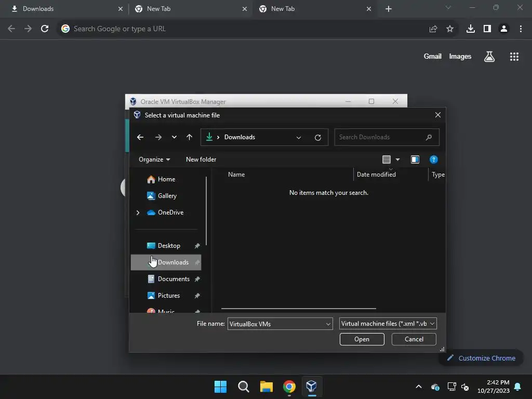Click Customize Chrome button
The width and height of the screenshot is (532, 399).
click(x=481, y=358)
